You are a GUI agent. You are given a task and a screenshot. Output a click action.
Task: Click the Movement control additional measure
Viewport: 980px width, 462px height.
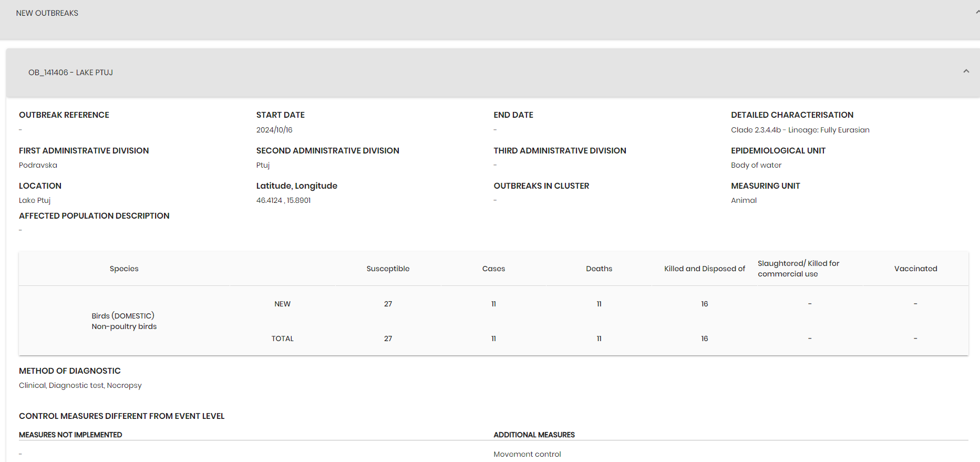(527, 454)
